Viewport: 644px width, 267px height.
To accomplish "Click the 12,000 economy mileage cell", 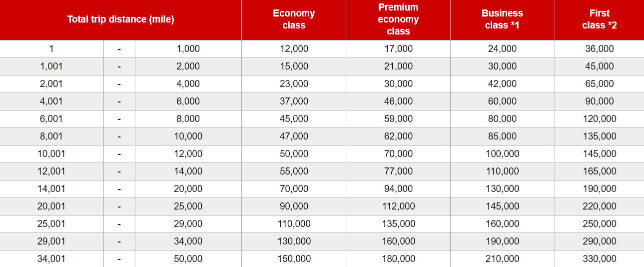I will coord(294,49).
